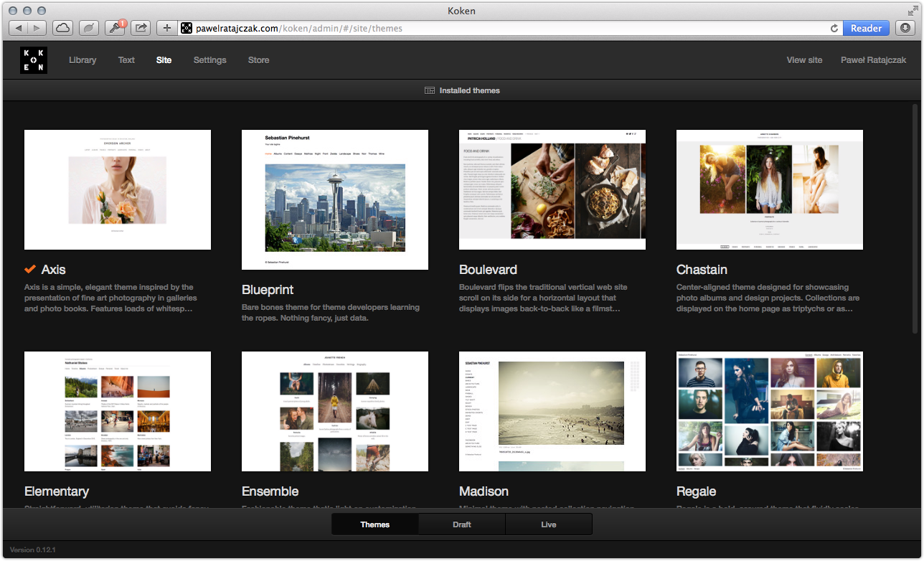Click the Axis theme title

(53, 270)
